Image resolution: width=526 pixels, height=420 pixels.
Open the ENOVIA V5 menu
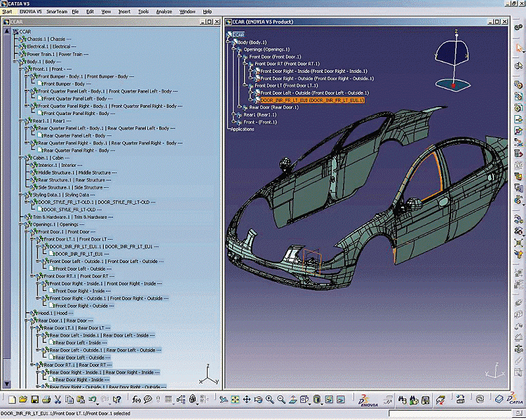click(31, 11)
